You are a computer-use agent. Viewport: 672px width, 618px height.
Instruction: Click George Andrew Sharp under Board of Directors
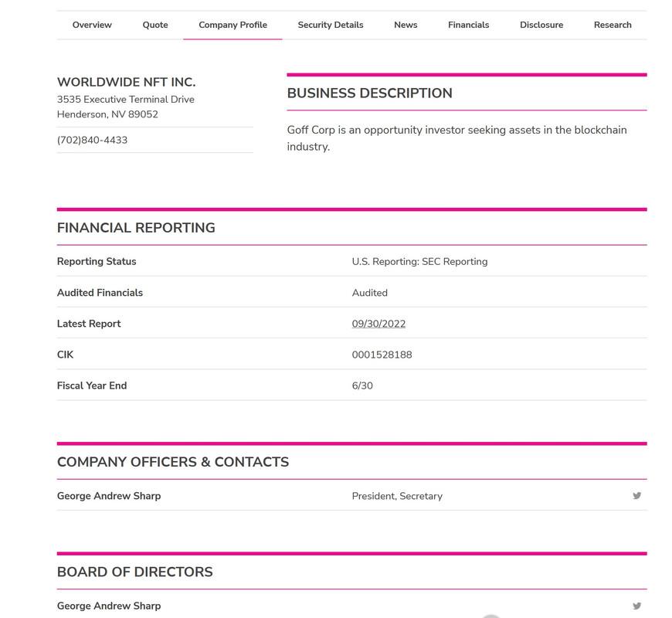[x=109, y=606]
